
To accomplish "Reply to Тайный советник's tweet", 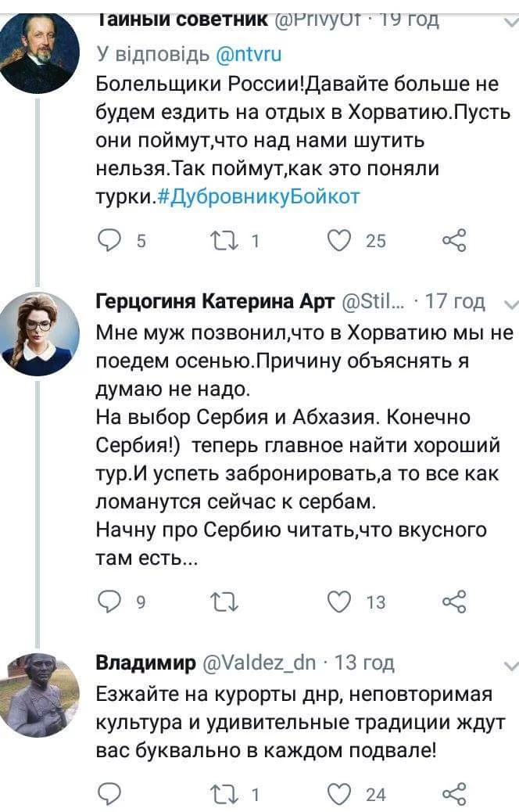I will pos(110,240).
